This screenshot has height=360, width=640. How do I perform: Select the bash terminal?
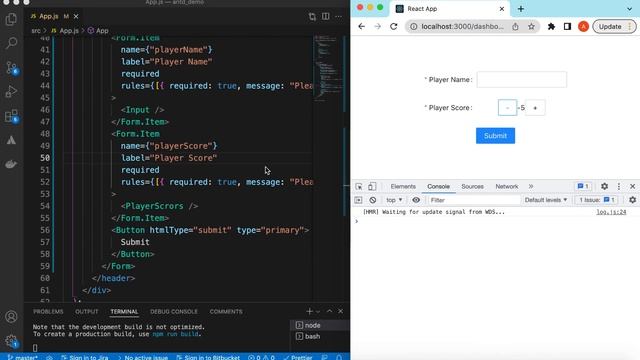pyautogui.click(x=320, y=336)
